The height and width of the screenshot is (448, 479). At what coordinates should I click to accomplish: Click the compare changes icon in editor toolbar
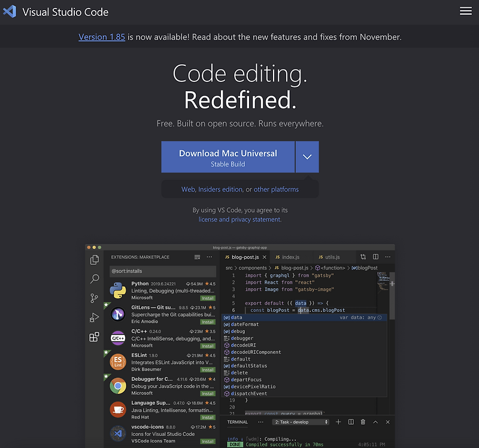coord(363,257)
